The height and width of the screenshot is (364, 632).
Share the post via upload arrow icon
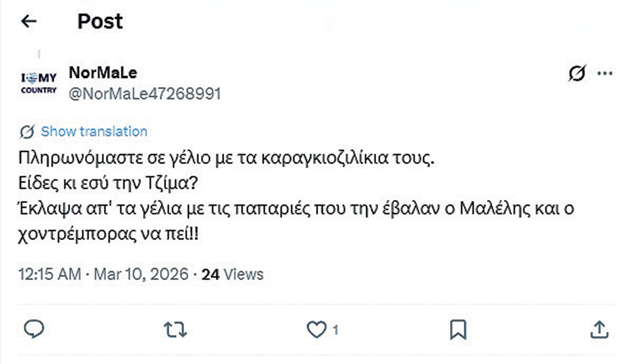click(599, 329)
